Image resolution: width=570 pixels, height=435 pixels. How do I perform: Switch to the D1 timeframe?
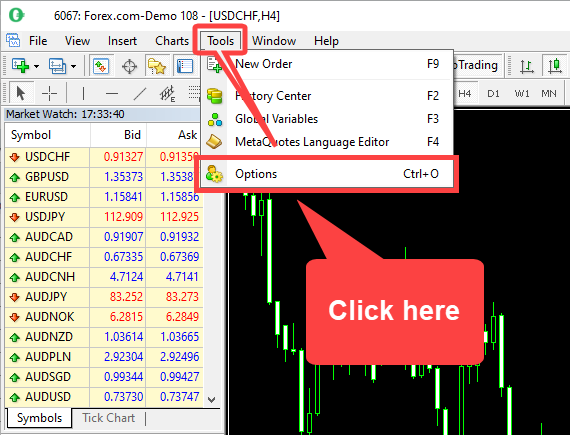pyautogui.click(x=493, y=94)
